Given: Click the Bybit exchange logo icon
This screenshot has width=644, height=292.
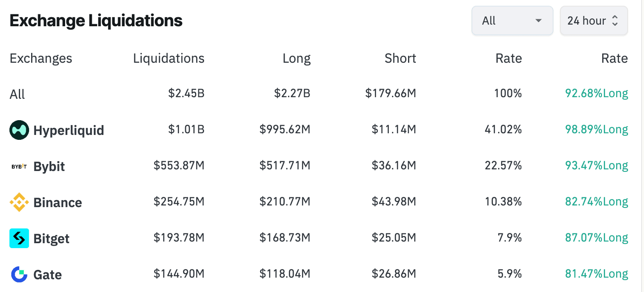Looking at the screenshot, I should [19, 167].
